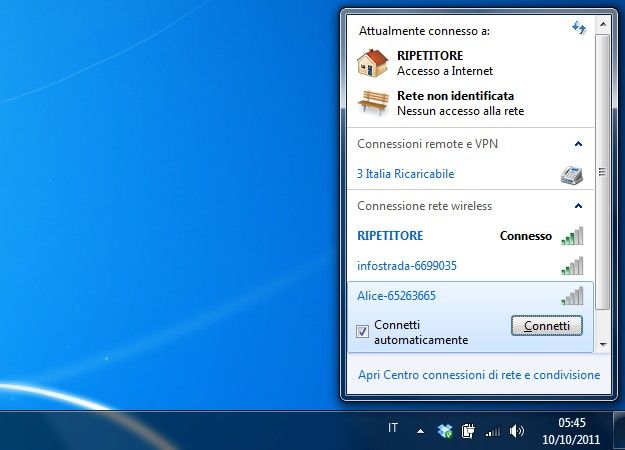This screenshot has height=450, width=625.
Task: Click the 'Connesso' status label
Action: [x=526, y=236]
